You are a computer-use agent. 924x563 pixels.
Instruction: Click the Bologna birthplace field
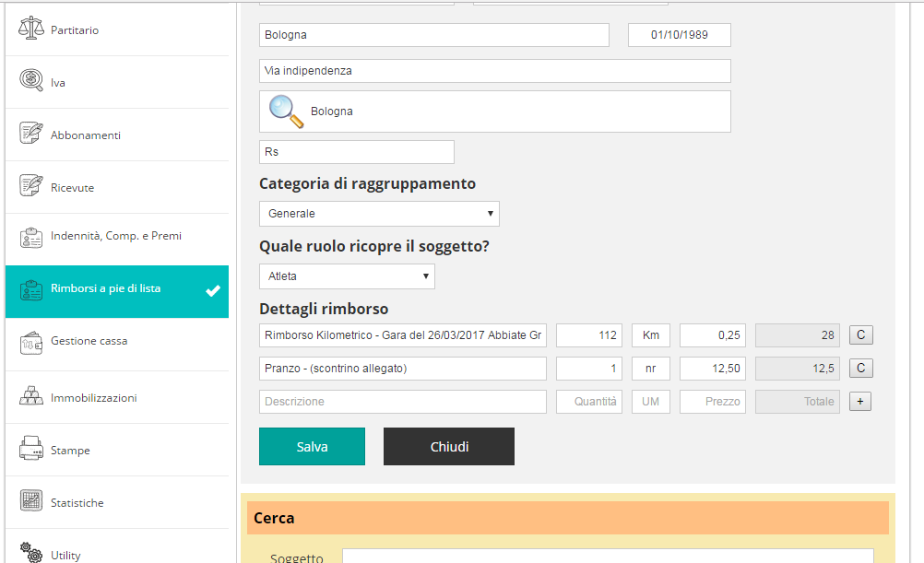pos(433,35)
